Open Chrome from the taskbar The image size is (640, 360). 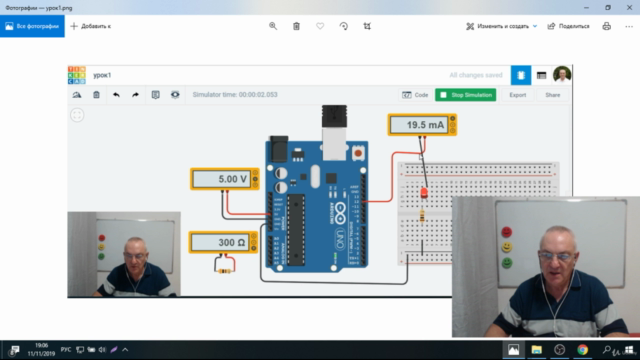tap(582, 350)
